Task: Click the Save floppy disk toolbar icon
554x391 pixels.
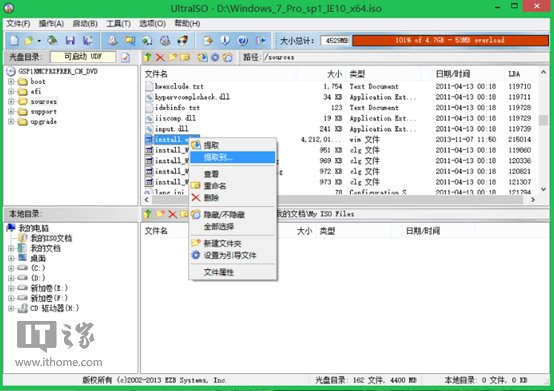Action: [70, 40]
